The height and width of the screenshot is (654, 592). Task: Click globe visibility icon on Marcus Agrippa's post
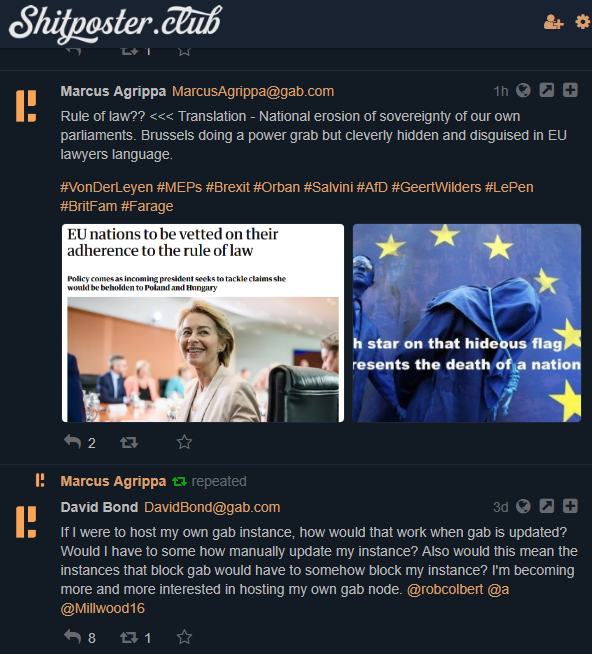click(523, 90)
